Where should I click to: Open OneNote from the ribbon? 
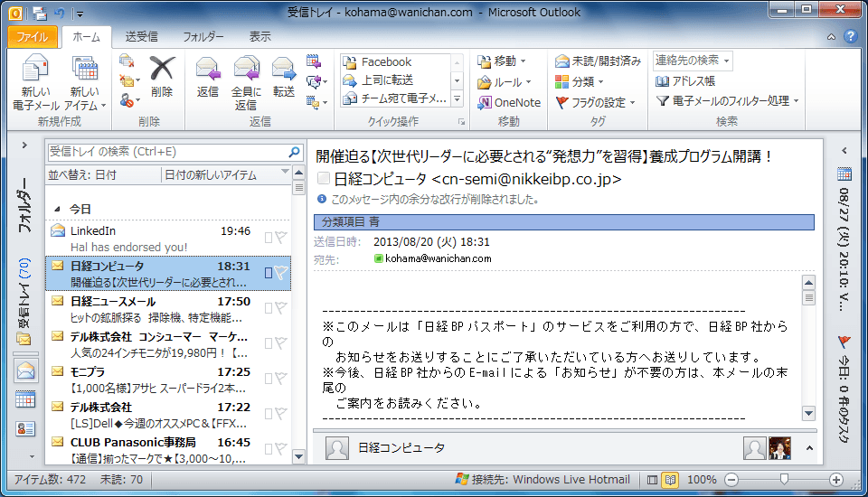pyautogui.click(x=509, y=102)
